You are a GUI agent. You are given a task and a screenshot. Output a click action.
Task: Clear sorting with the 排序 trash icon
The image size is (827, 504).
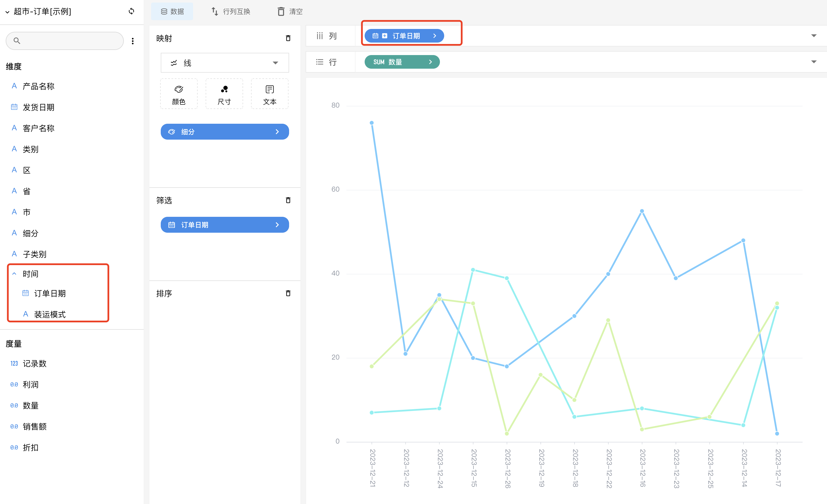(288, 293)
